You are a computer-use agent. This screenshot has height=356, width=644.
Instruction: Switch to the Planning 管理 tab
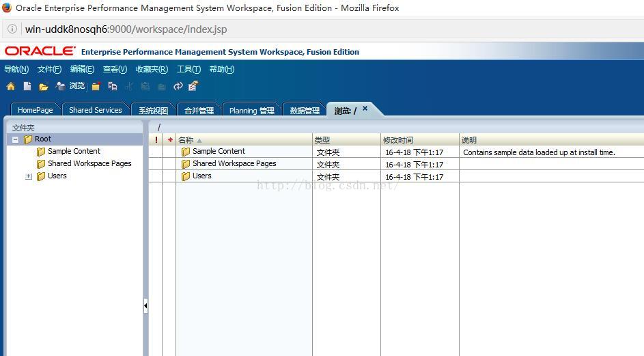[x=252, y=110]
